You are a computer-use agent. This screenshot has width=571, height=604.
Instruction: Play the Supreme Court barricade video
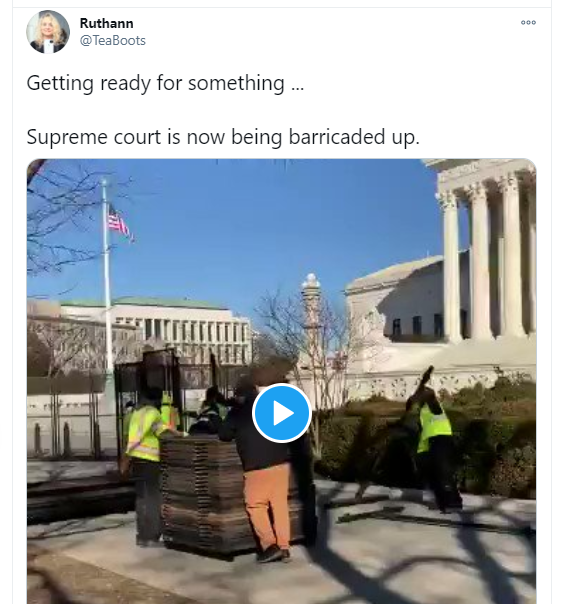point(282,413)
